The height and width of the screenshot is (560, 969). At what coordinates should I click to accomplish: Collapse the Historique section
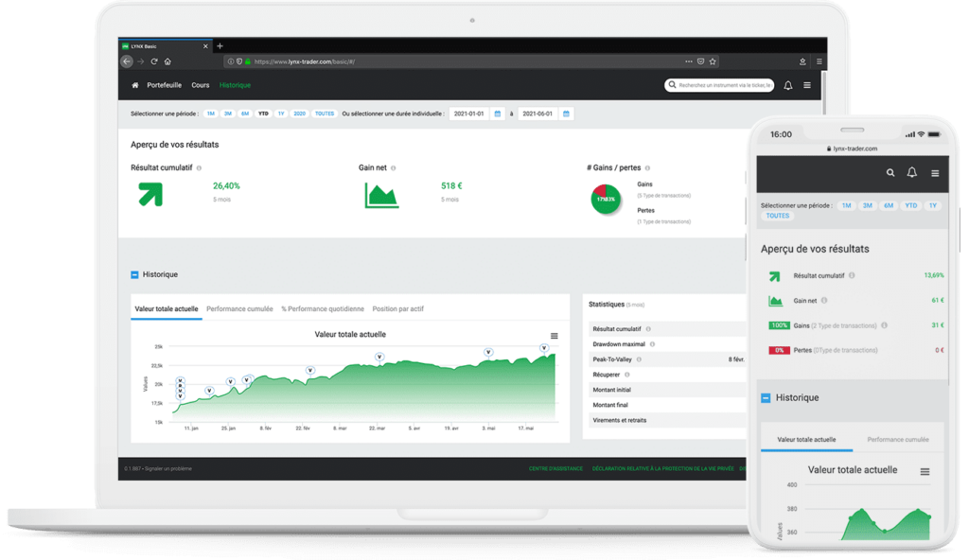tap(132, 274)
